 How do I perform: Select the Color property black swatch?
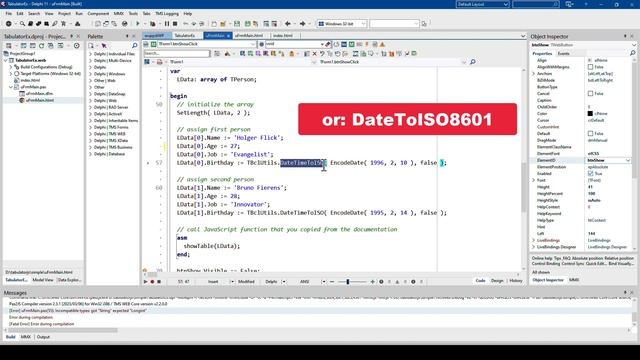point(590,113)
